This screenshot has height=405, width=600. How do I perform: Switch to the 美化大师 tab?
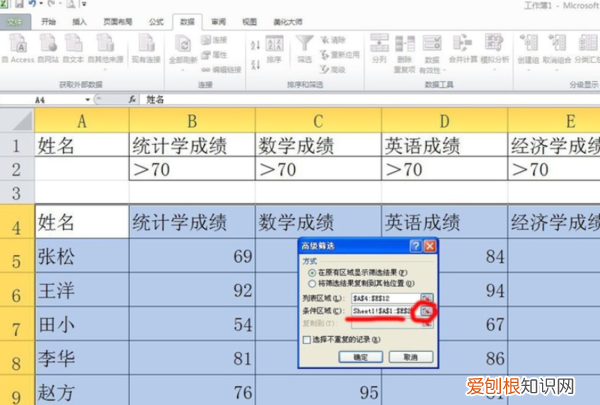coord(288,22)
